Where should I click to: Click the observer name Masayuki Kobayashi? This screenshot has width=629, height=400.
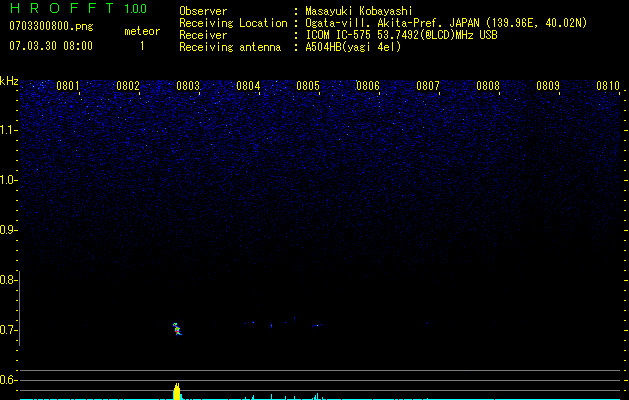[x=359, y=11]
